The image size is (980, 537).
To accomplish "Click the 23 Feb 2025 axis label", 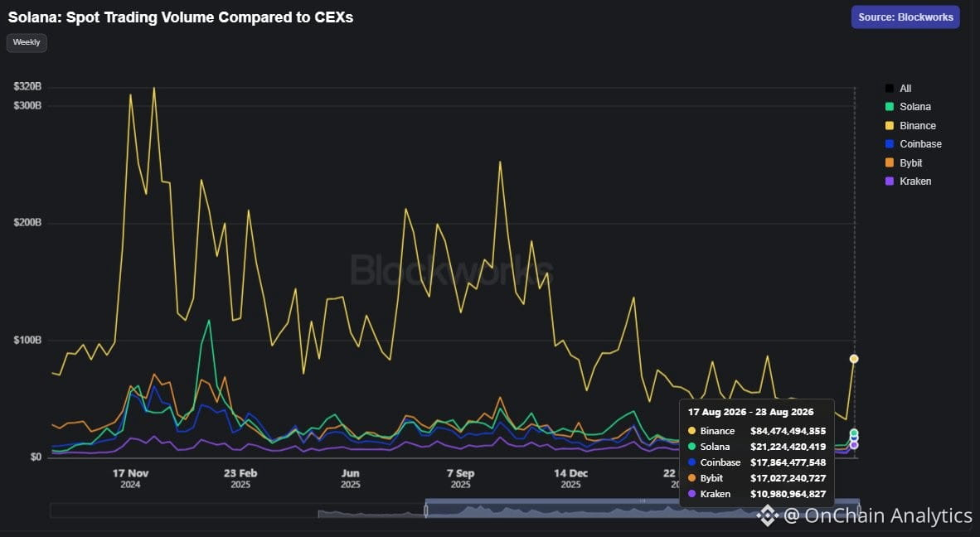I will [x=240, y=478].
